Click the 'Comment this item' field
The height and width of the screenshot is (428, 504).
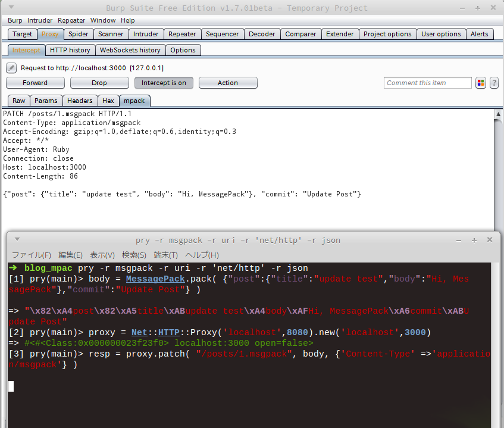point(427,83)
